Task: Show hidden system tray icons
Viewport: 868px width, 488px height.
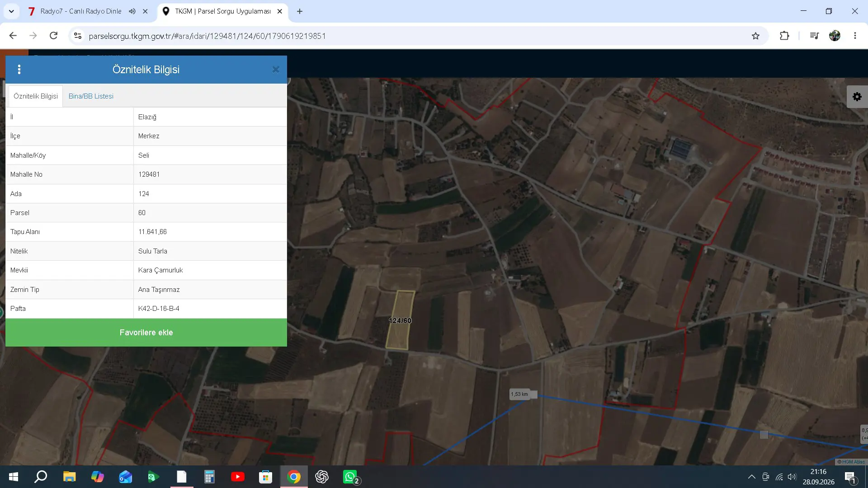Action: click(x=751, y=477)
